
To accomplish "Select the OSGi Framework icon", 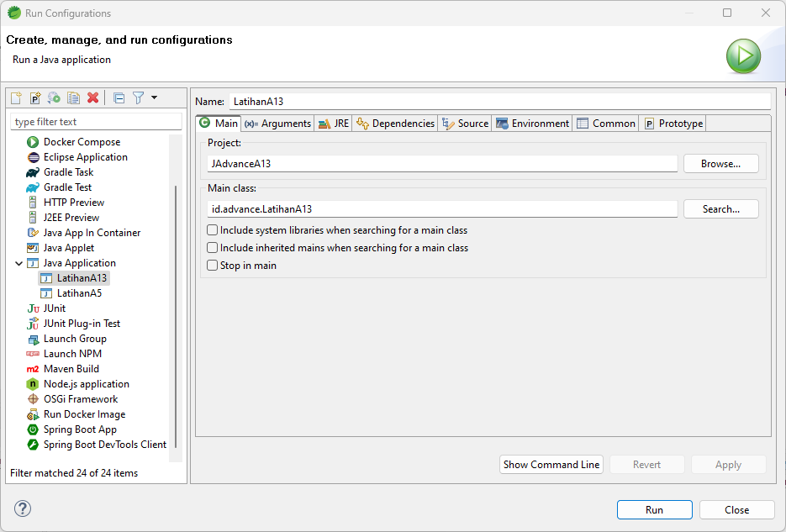I will coord(33,399).
